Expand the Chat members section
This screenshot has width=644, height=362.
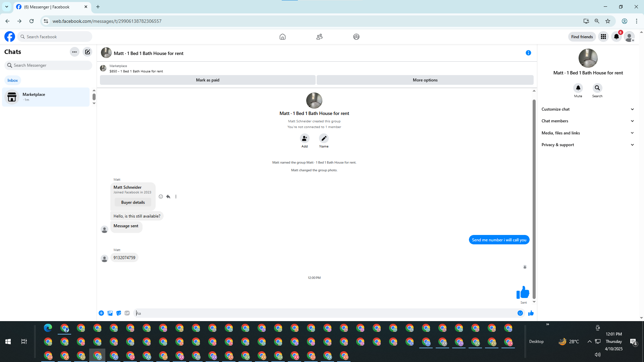(x=588, y=121)
